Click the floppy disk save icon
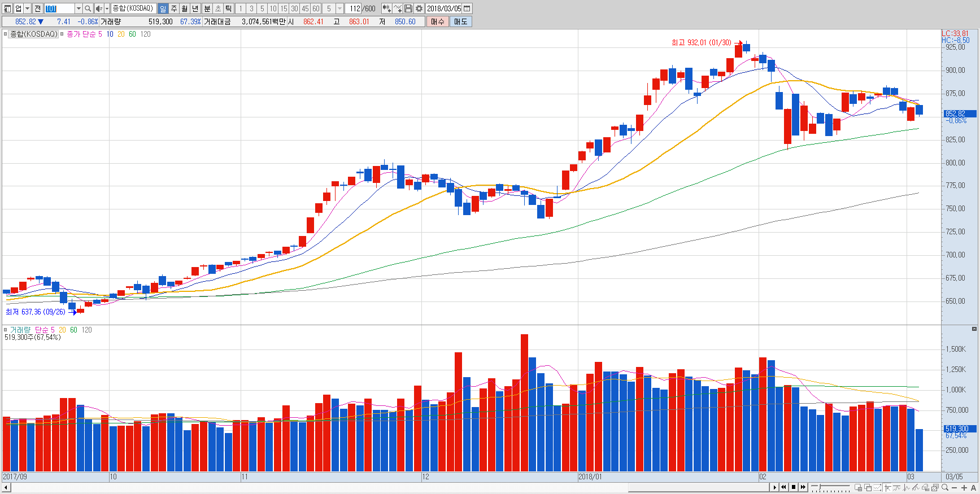980x494 pixels. tap(408, 8)
